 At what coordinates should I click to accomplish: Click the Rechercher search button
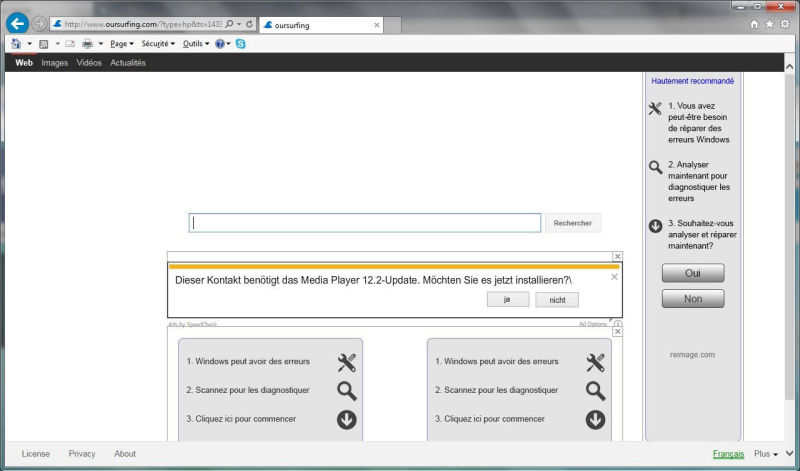pos(572,223)
